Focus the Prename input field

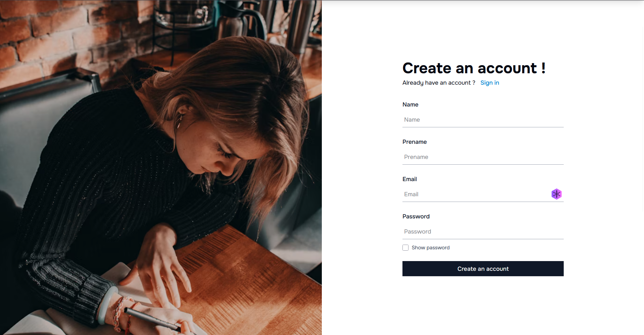coord(483,157)
